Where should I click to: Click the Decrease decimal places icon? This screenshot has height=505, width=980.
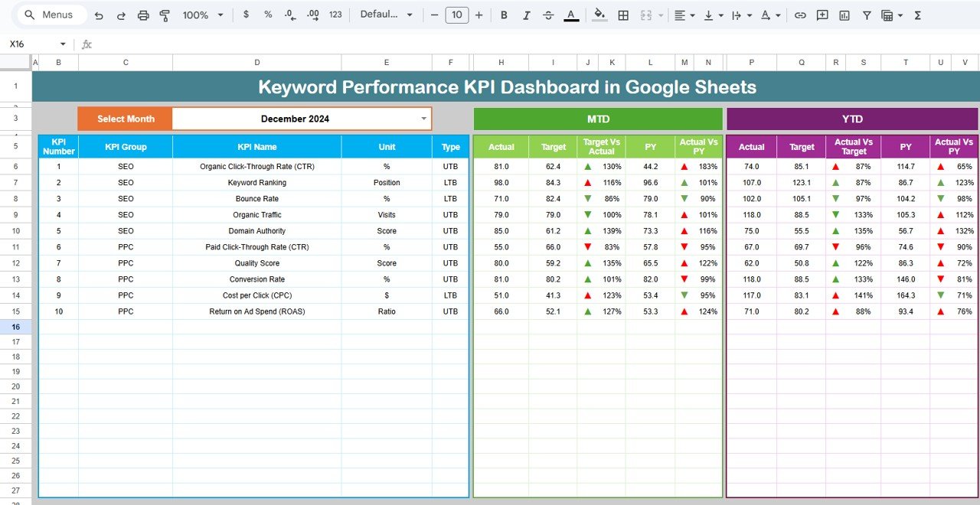[288, 15]
